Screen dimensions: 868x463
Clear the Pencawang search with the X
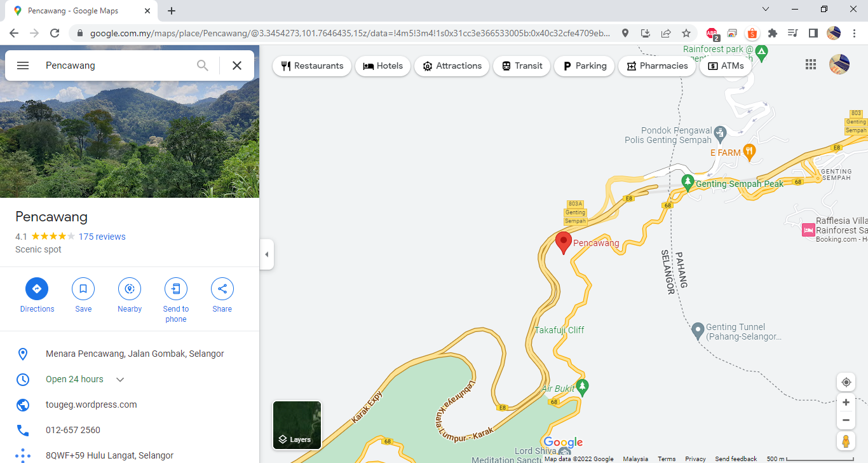click(237, 66)
